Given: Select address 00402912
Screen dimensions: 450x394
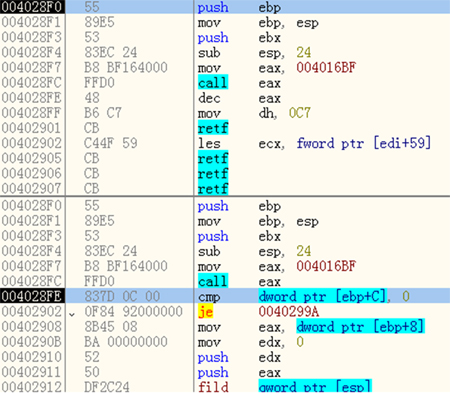Looking at the screenshot, I should pyautogui.click(x=31, y=387).
